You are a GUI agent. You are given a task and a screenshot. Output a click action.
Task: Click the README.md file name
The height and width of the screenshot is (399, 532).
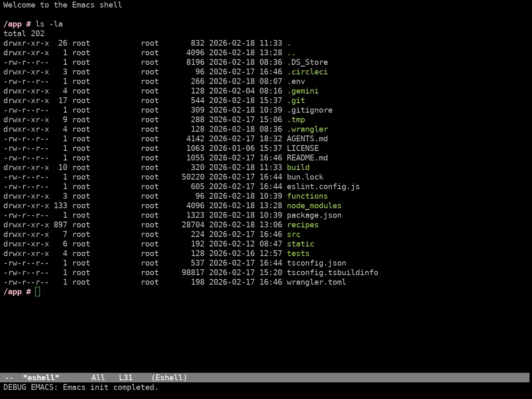pyautogui.click(x=307, y=158)
